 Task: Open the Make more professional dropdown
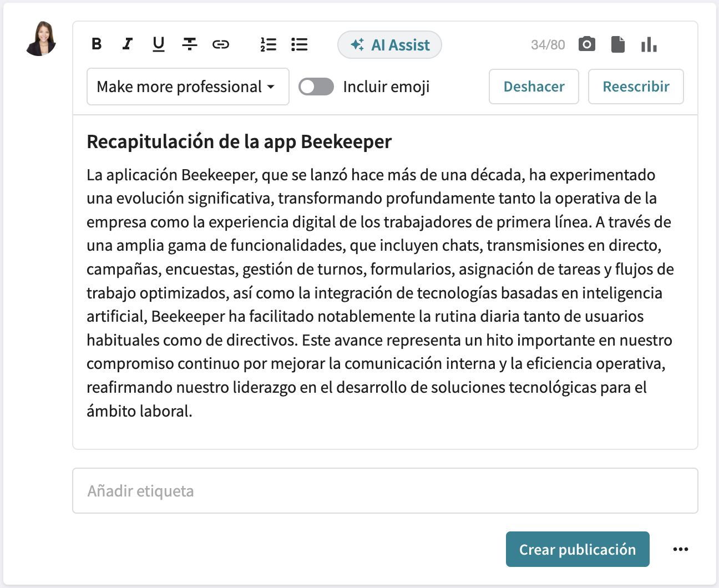tap(188, 87)
